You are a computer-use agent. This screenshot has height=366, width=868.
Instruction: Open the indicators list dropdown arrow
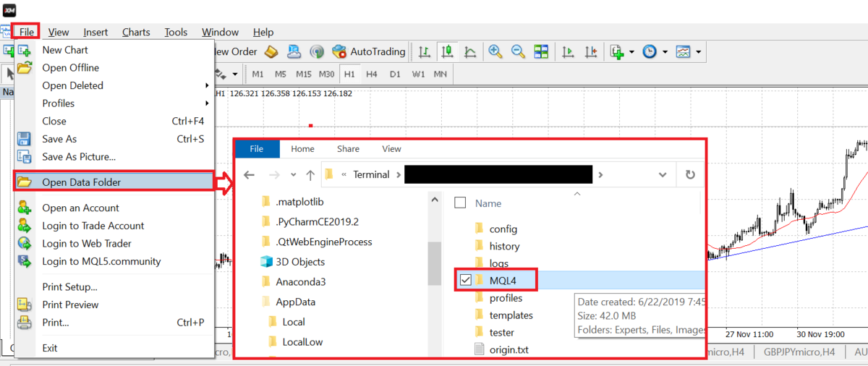coord(631,52)
